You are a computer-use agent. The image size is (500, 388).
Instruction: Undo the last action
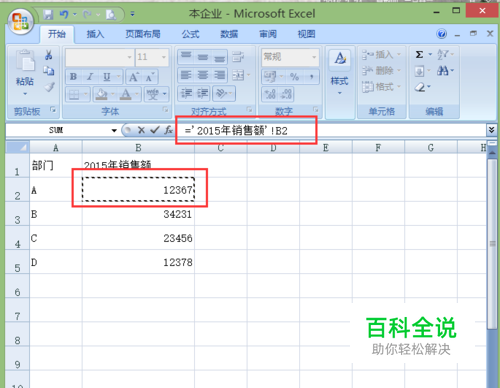click(x=64, y=14)
